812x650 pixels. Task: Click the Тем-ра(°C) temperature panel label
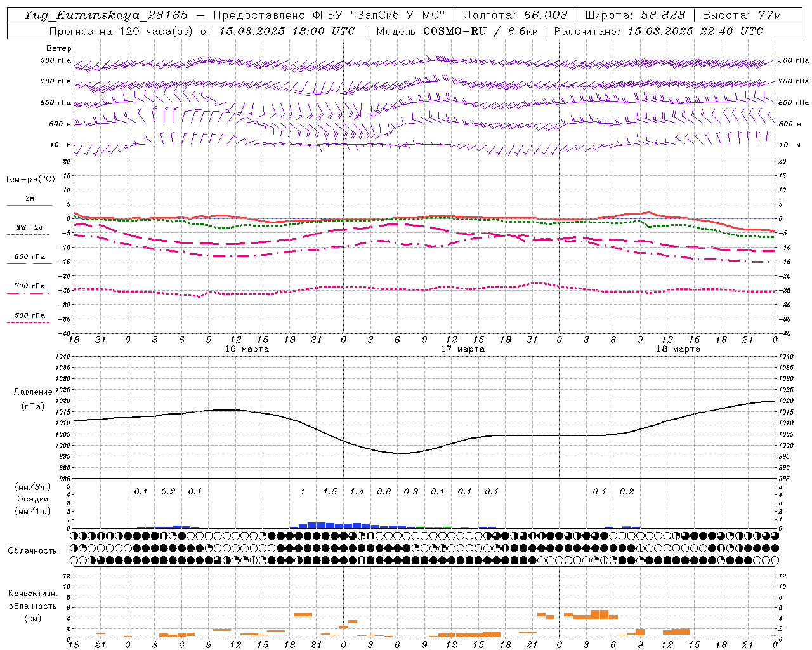[30, 180]
